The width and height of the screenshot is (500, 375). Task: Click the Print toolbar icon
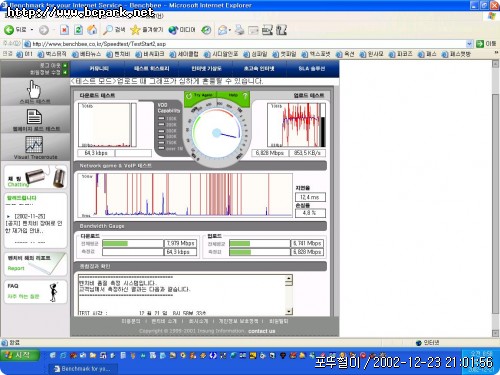pos(239,30)
